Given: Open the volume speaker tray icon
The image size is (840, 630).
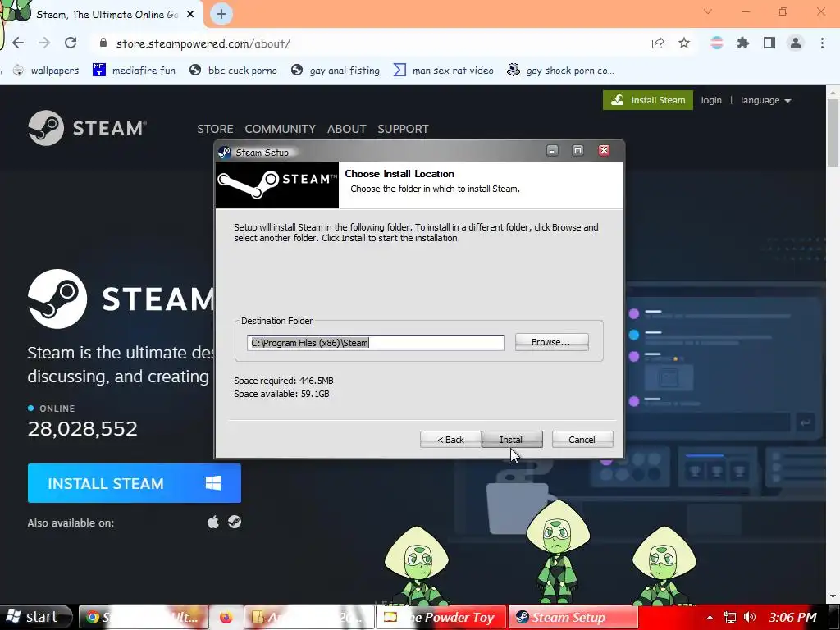Looking at the screenshot, I should (750, 617).
